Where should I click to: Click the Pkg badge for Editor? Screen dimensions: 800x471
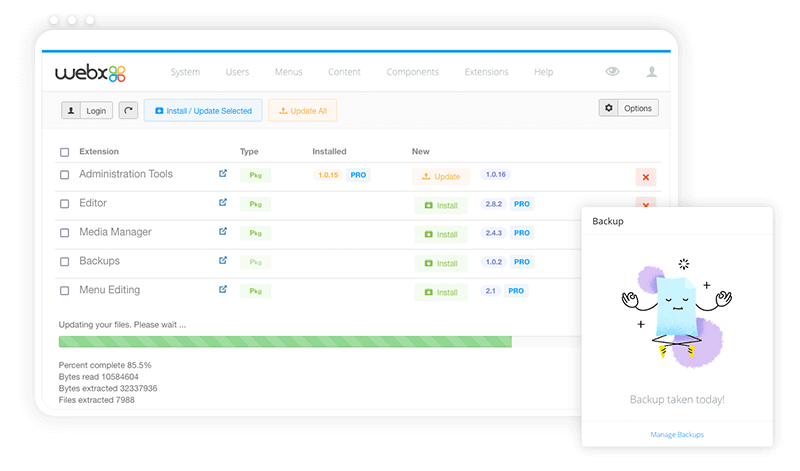coord(256,204)
